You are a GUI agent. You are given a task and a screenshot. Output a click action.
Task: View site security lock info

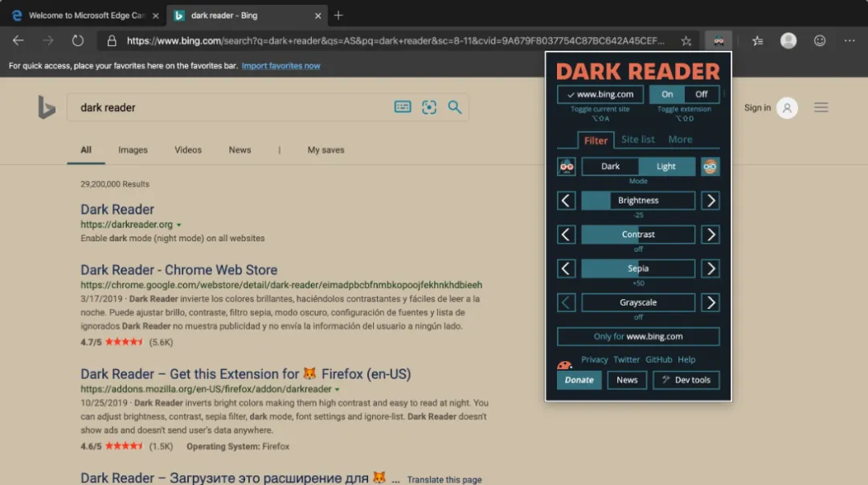(x=112, y=40)
